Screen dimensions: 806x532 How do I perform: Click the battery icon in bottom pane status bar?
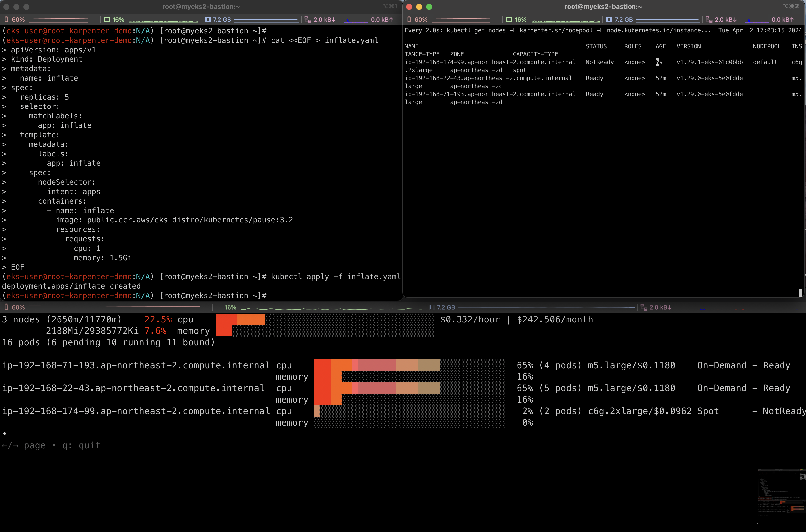coord(6,307)
